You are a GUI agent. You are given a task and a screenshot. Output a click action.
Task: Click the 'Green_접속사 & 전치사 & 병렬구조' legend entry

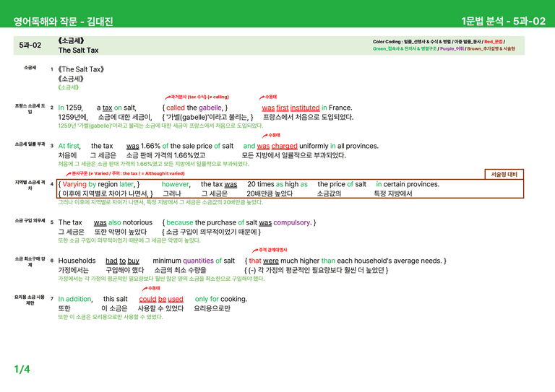pos(405,49)
